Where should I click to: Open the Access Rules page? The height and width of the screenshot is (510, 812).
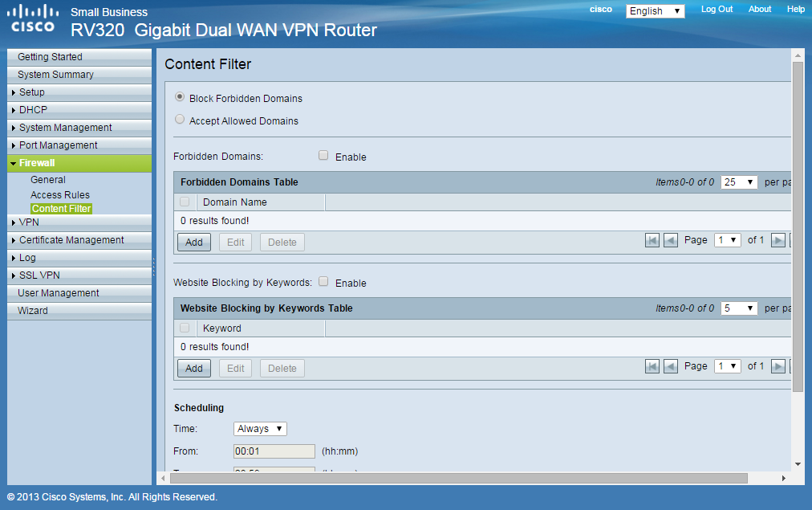tap(61, 194)
